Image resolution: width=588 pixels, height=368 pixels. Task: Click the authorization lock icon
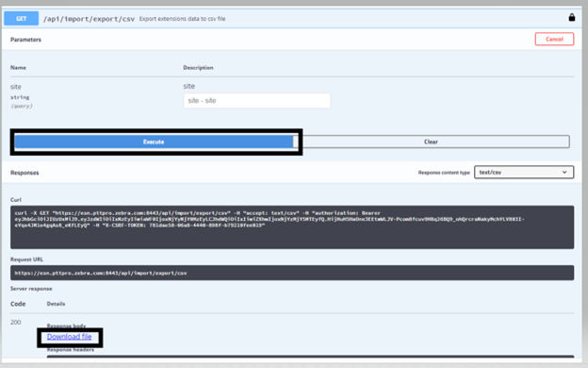point(571,17)
